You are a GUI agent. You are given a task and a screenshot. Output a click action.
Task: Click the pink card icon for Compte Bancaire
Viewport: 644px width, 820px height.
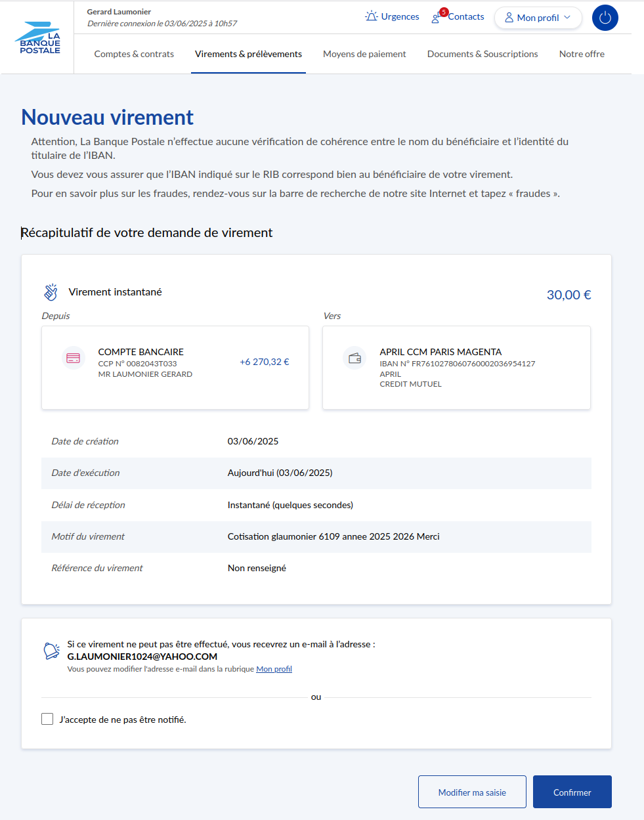(x=74, y=358)
